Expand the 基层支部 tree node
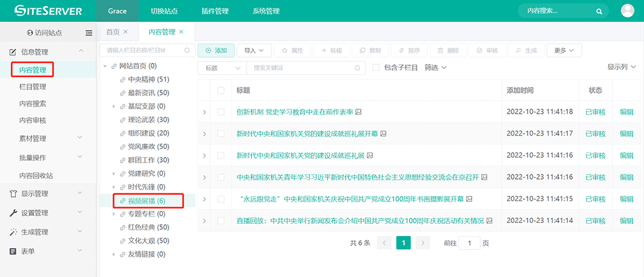Image resolution: width=644 pixels, height=277 pixels. (x=113, y=106)
